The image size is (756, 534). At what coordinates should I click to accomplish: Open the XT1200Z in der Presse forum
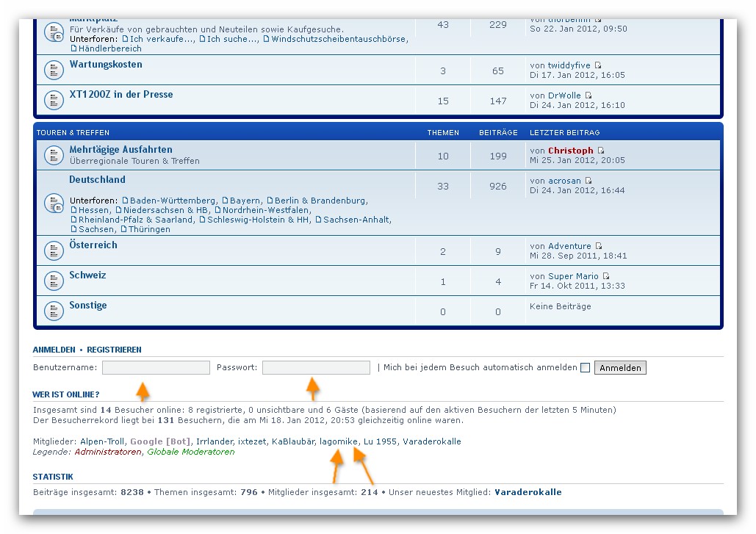click(x=120, y=94)
